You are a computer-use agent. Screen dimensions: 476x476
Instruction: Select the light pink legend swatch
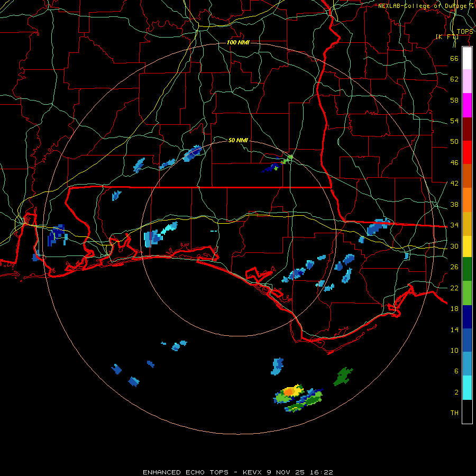click(467, 81)
